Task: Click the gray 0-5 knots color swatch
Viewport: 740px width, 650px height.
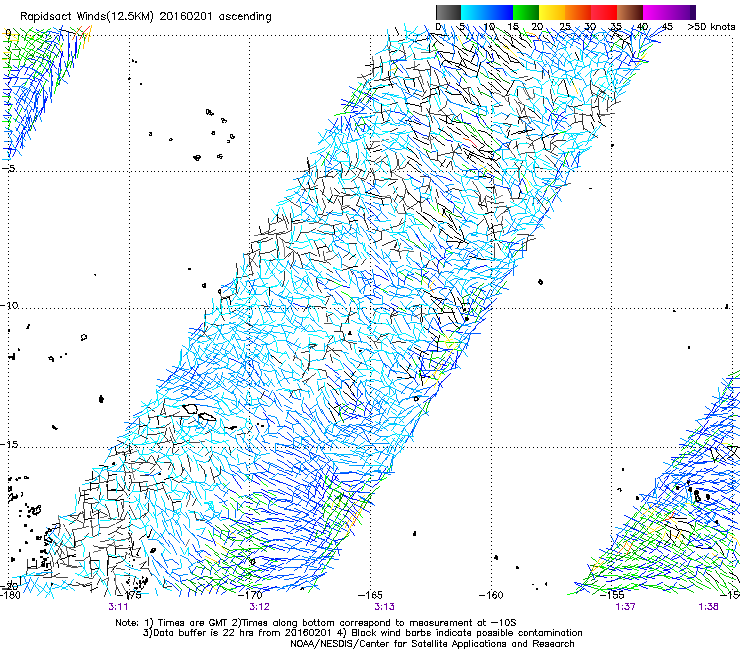Action: point(448,12)
